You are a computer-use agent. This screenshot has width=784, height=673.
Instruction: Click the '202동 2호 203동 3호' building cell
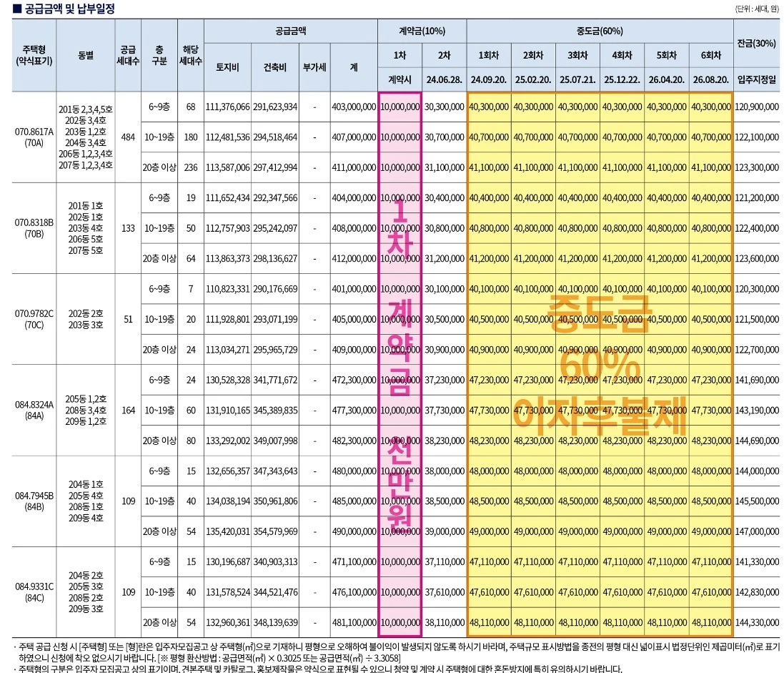point(86,319)
